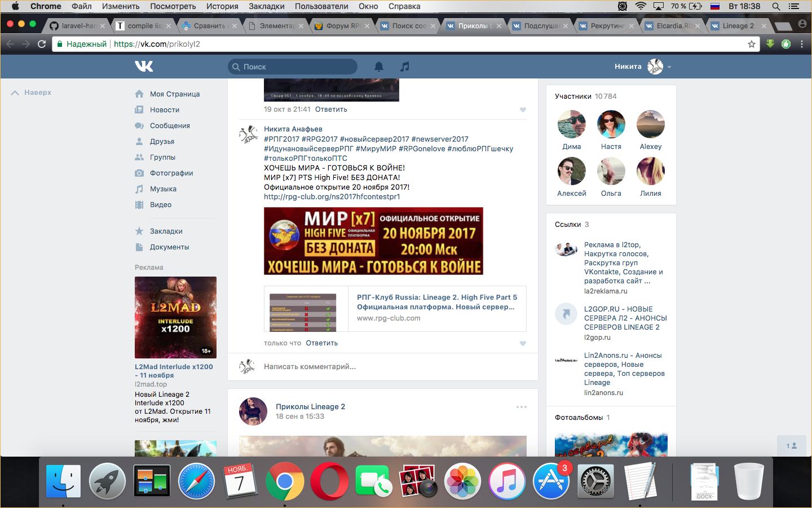Open the rpg-club.org contest link
The height and width of the screenshot is (508, 812).
tap(332, 197)
